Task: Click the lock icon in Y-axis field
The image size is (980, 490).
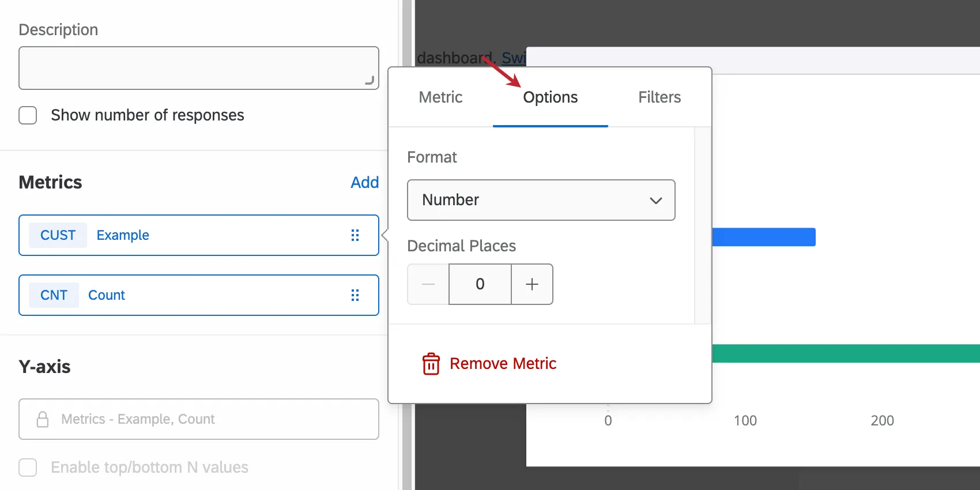Action: point(43,419)
